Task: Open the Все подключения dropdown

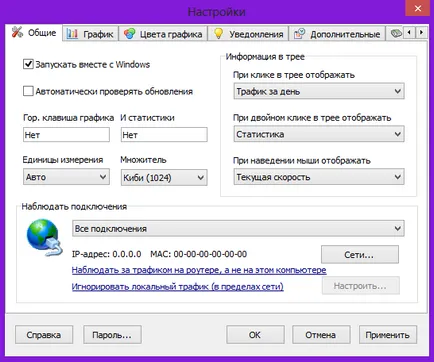Action: pyautogui.click(x=238, y=229)
